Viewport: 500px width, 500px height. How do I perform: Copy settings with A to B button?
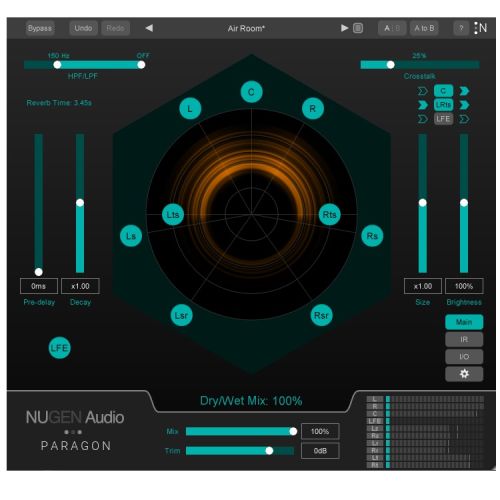pyautogui.click(x=424, y=28)
